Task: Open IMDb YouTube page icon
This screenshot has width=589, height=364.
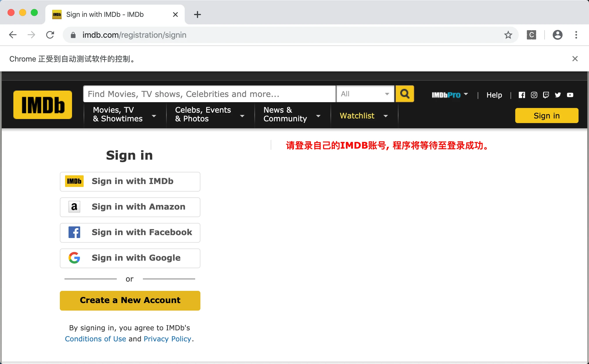Action: pos(570,95)
